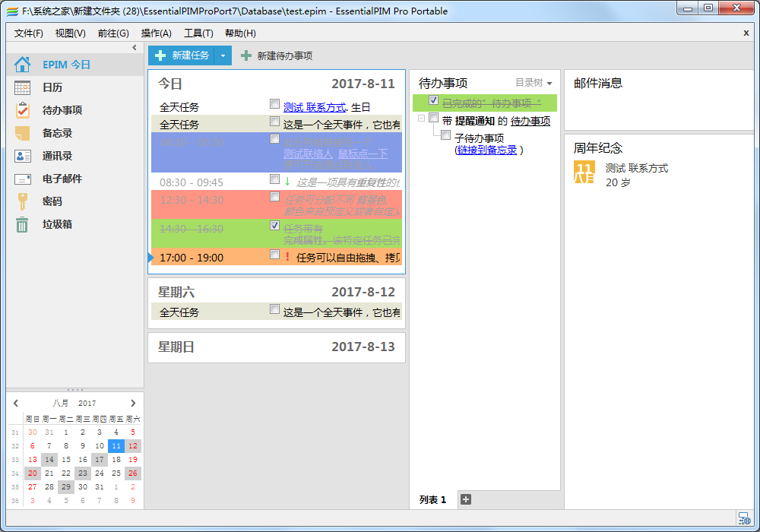The image size is (760, 532).
Task: Tick checkbox of the 17:00 - 19:00 orange task
Action: (x=275, y=255)
